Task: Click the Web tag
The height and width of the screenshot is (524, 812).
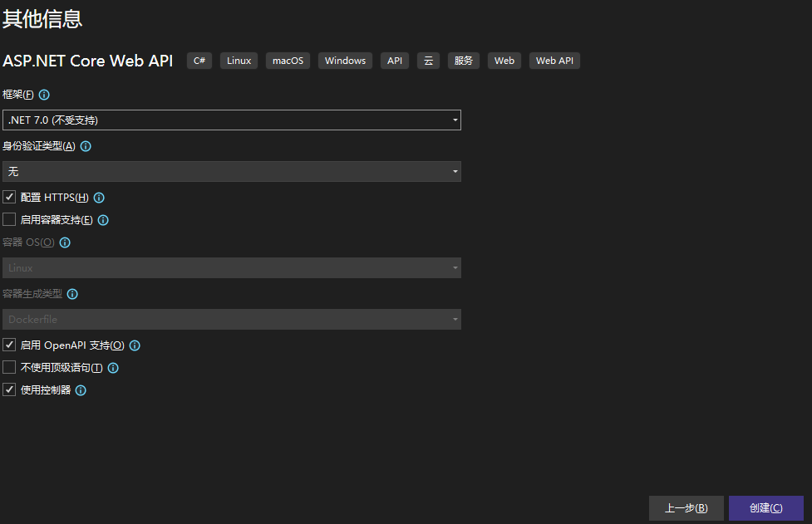Action: (504, 61)
